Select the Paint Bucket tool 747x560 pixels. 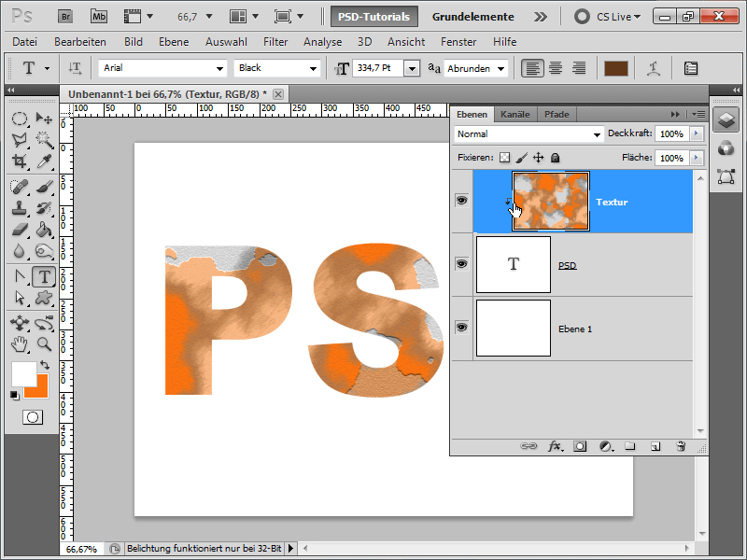point(44,230)
